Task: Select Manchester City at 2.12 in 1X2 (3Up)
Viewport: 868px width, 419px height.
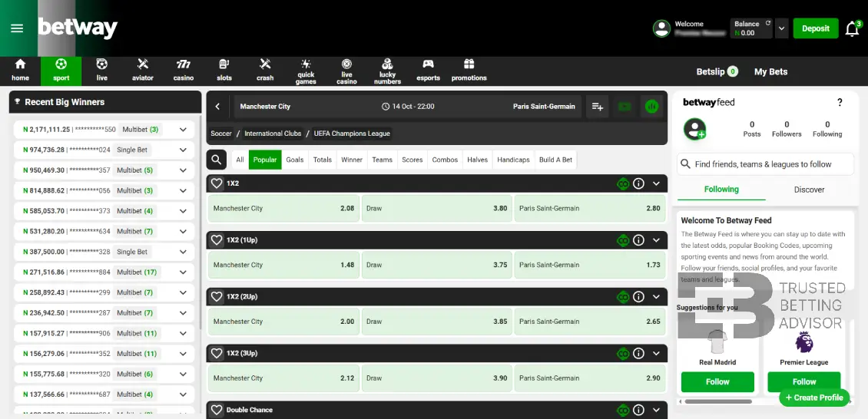Action: click(283, 378)
